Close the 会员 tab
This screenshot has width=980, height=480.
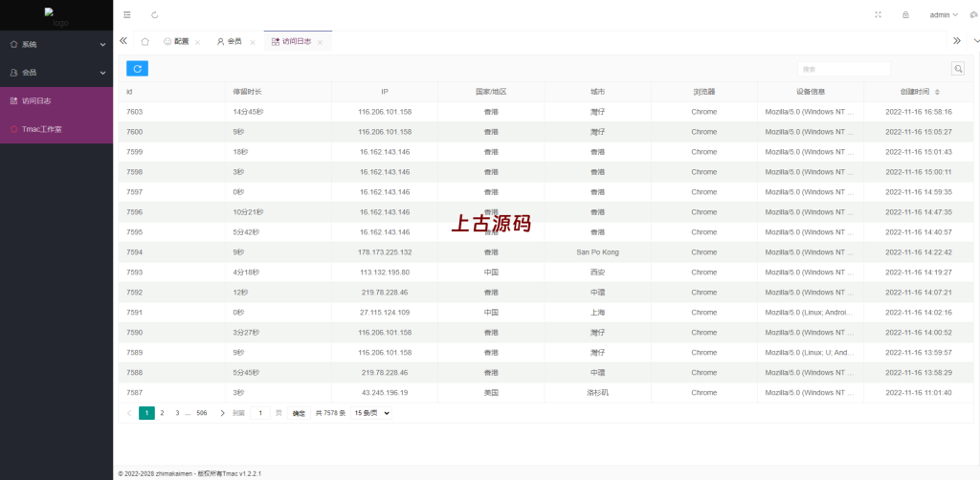pos(253,42)
